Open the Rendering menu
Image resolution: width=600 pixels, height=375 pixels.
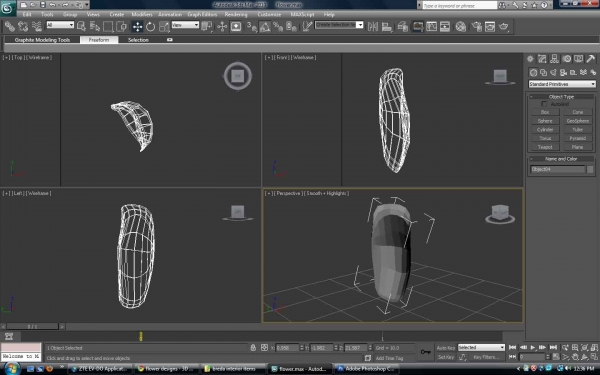[x=236, y=15]
